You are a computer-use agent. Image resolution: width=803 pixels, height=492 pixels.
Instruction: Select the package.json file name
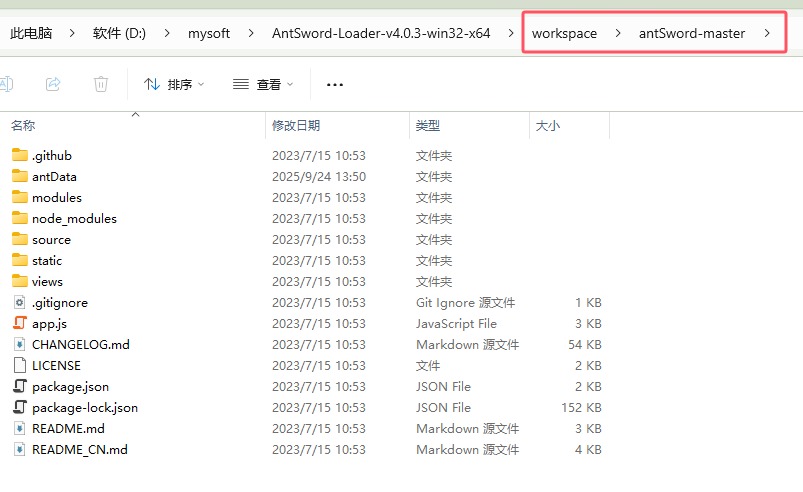(70, 387)
